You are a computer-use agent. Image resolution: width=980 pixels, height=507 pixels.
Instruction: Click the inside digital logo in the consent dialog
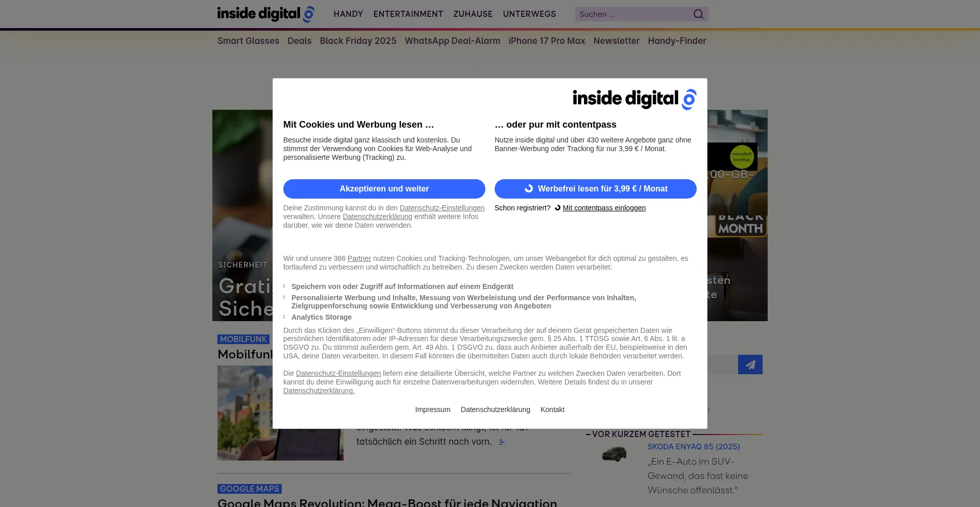click(x=634, y=99)
